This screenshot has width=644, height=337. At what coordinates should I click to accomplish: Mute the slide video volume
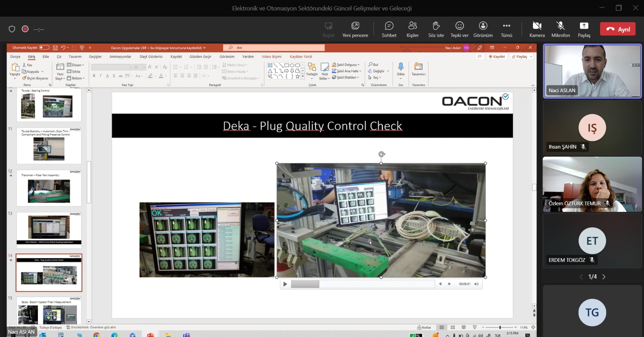(x=477, y=284)
